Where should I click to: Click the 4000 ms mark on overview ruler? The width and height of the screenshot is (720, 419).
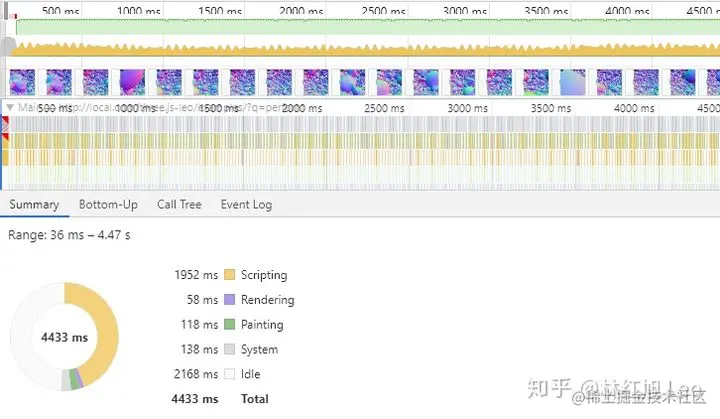[x=627, y=11]
